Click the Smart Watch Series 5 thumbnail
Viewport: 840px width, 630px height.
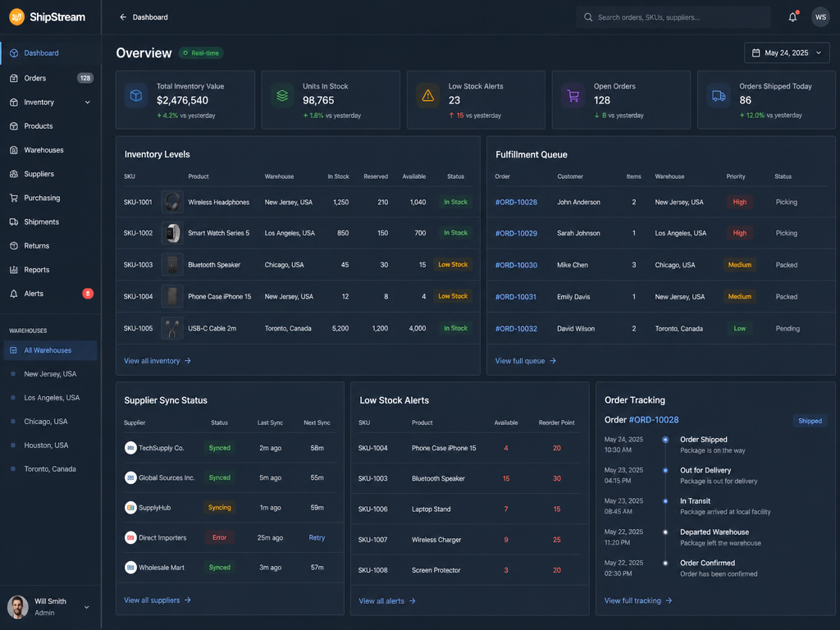pyautogui.click(x=172, y=233)
